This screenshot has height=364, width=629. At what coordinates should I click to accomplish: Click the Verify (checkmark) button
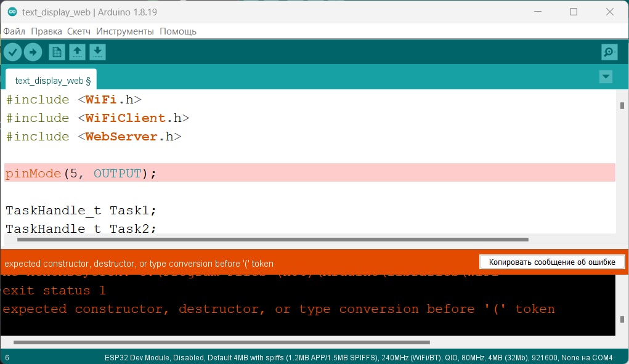click(x=12, y=52)
